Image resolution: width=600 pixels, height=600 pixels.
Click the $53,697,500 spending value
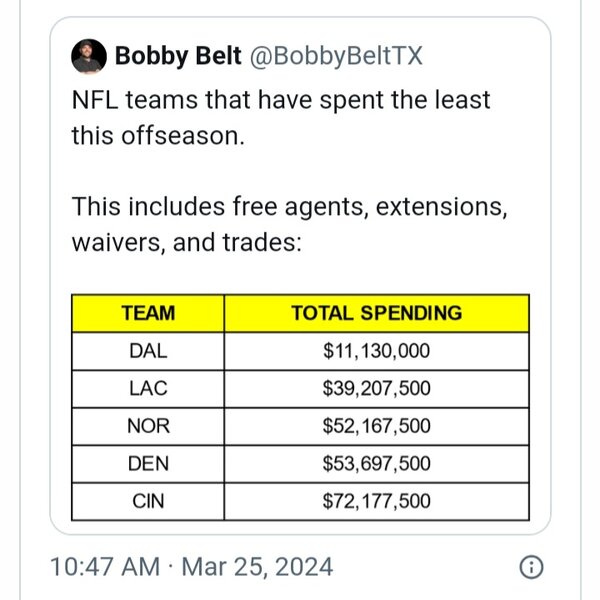377,463
